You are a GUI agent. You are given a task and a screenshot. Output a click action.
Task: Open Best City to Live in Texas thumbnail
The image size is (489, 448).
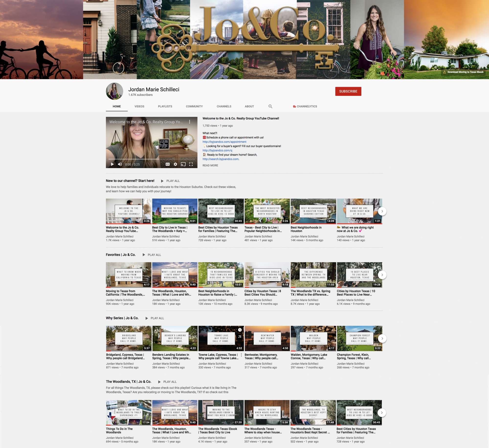pos(175,211)
